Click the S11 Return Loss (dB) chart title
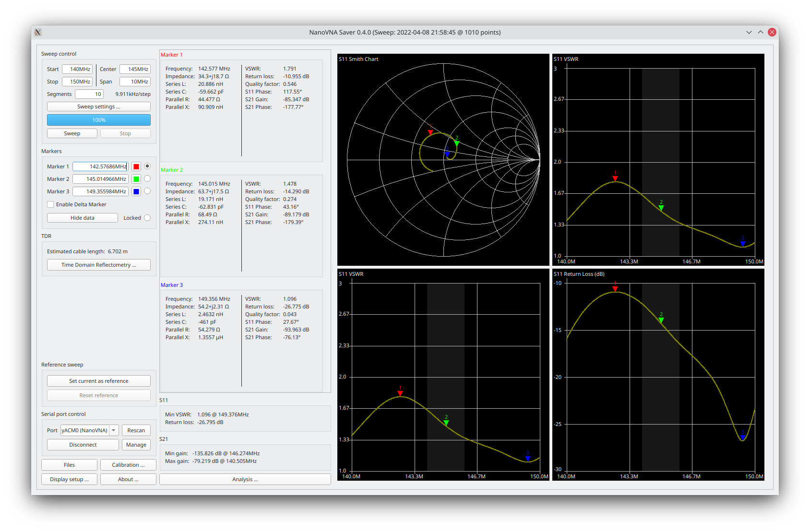 tap(579, 274)
